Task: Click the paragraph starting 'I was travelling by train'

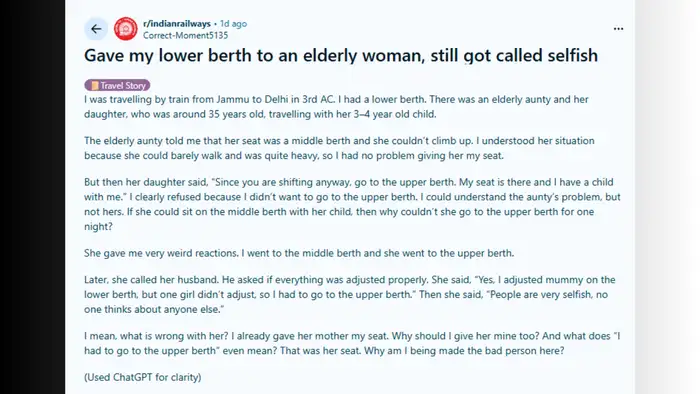Action: pos(336,107)
